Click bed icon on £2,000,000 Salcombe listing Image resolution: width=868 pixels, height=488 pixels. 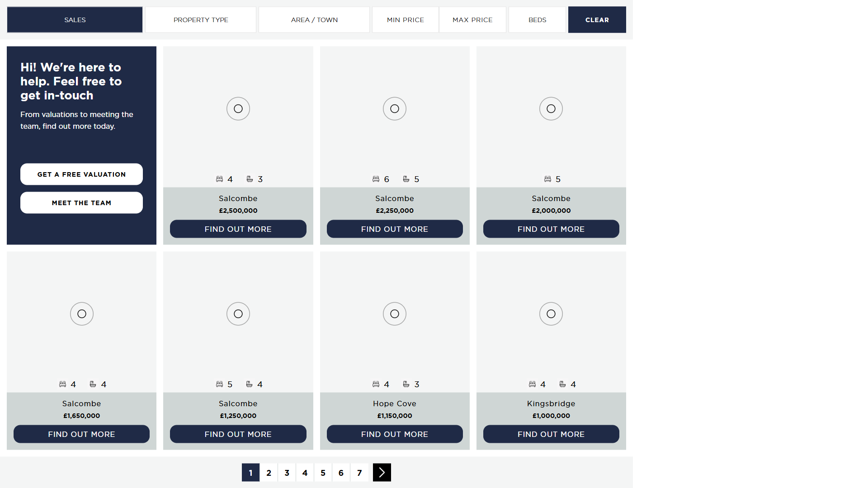click(x=547, y=179)
